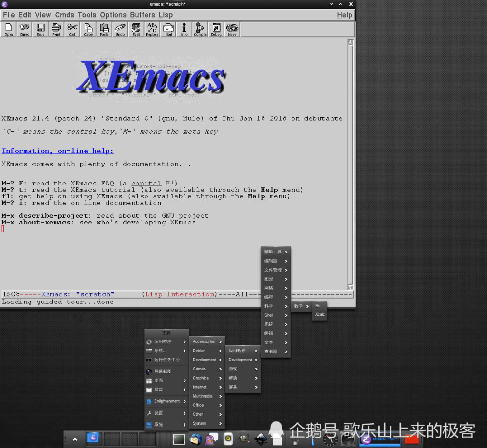Open the News reader icon
487x448 pixels.
click(x=232, y=29)
